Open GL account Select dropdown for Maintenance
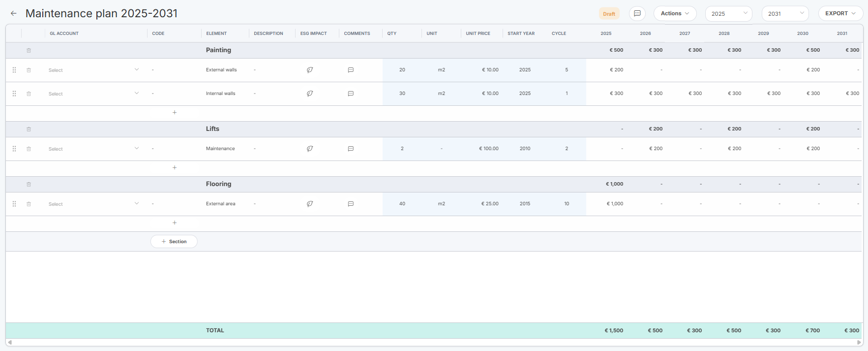 pyautogui.click(x=93, y=149)
